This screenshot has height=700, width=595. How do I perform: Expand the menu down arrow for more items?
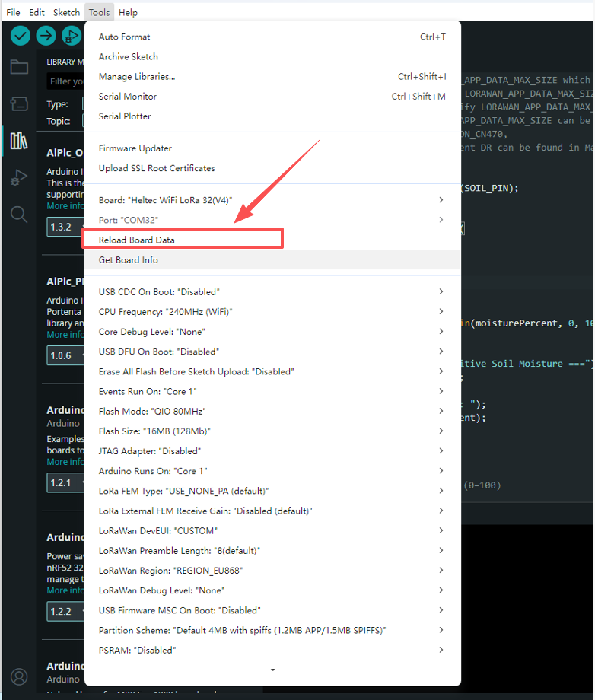[x=272, y=670]
